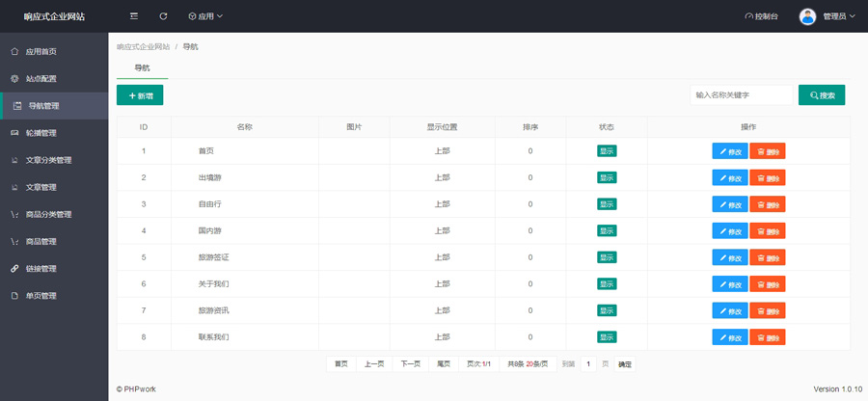Image resolution: width=868 pixels, height=401 pixels.
Task: Click the image icon beside 轮播管理
Action: (14, 133)
